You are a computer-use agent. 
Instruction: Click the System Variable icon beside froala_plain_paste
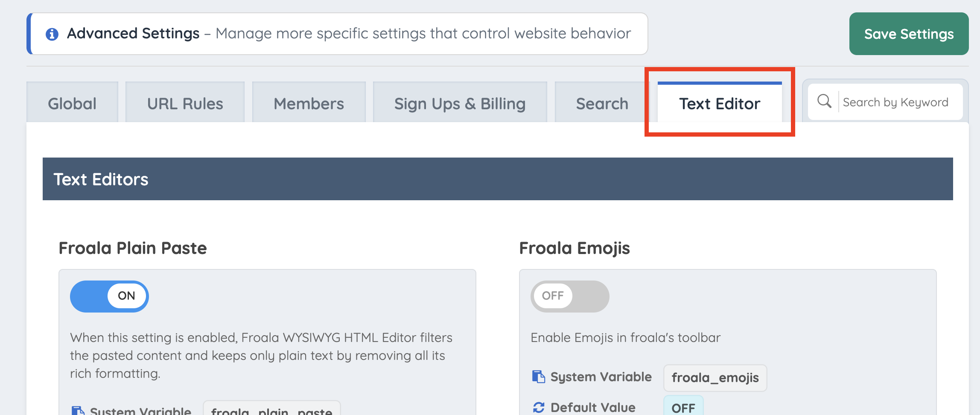click(78, 411)
